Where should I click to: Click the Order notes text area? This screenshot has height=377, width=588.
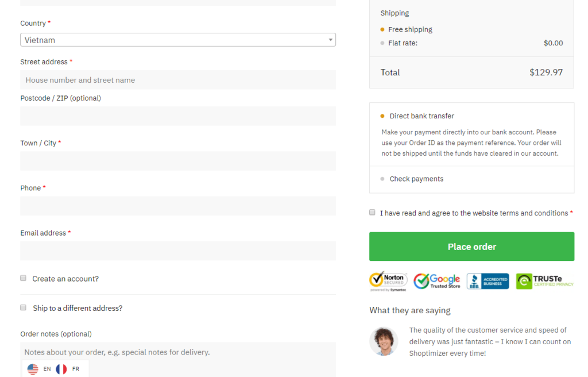178,355
